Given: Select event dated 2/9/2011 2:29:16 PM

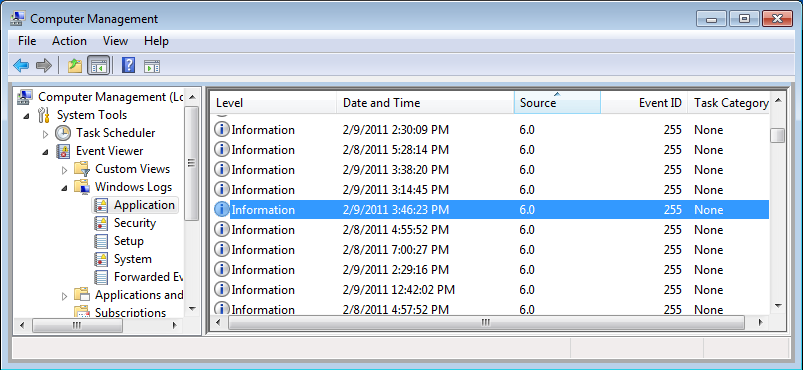Looking at the screenshot, I should 490,270.
